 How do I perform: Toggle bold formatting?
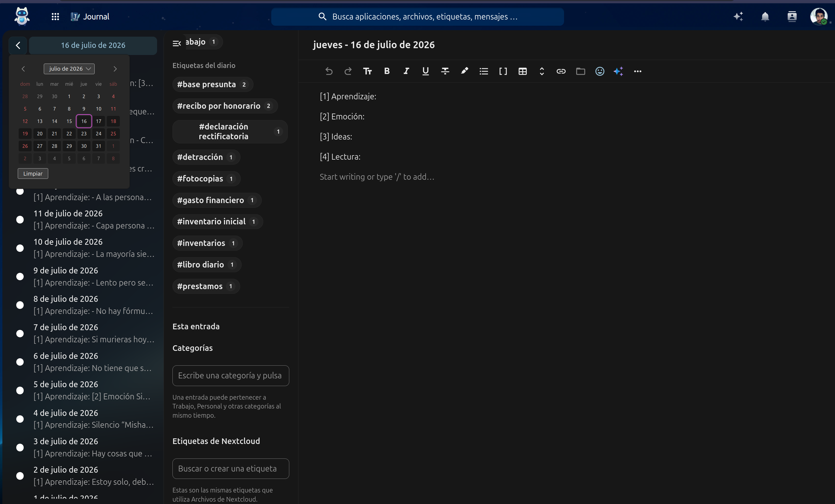[x=387, y=71]
